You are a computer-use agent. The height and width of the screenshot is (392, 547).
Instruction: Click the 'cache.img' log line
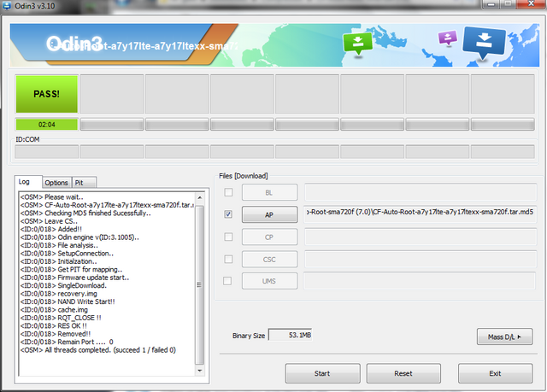(54, 310)
